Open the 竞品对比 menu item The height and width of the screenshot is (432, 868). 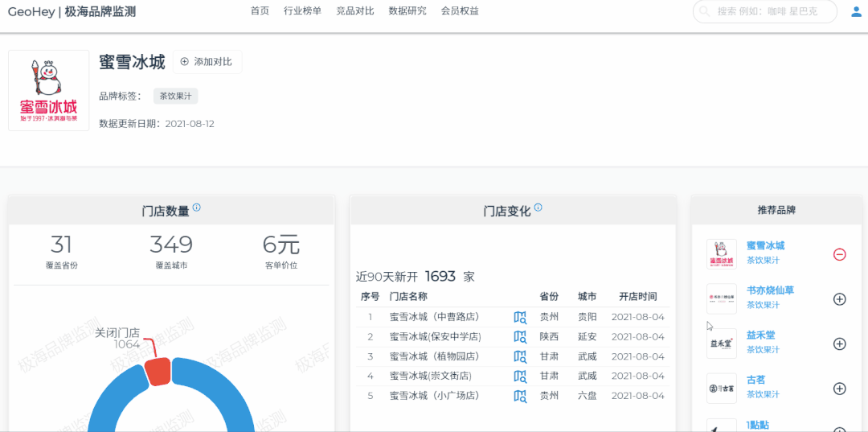click(x=355, y=10)
